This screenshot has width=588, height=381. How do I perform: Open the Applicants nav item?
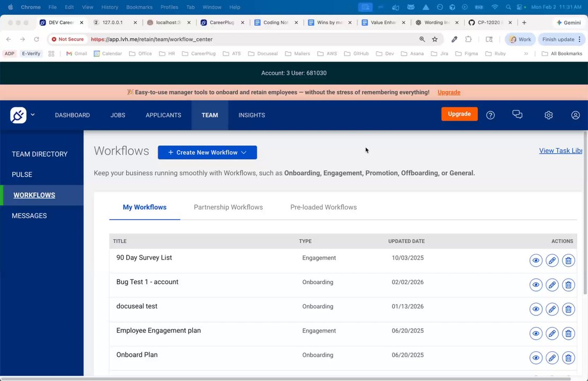[x=163, y=115]
